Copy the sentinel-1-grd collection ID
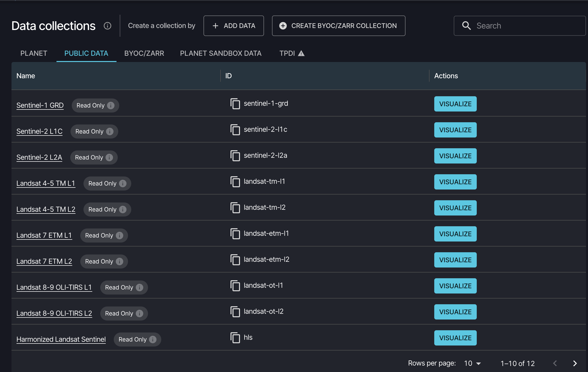 coord(235,104)
